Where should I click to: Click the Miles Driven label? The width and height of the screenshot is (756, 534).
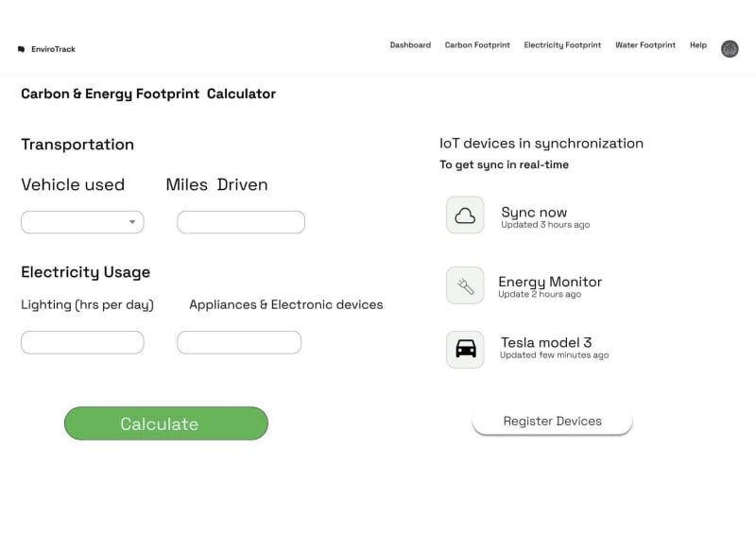(x=216, y=184)
